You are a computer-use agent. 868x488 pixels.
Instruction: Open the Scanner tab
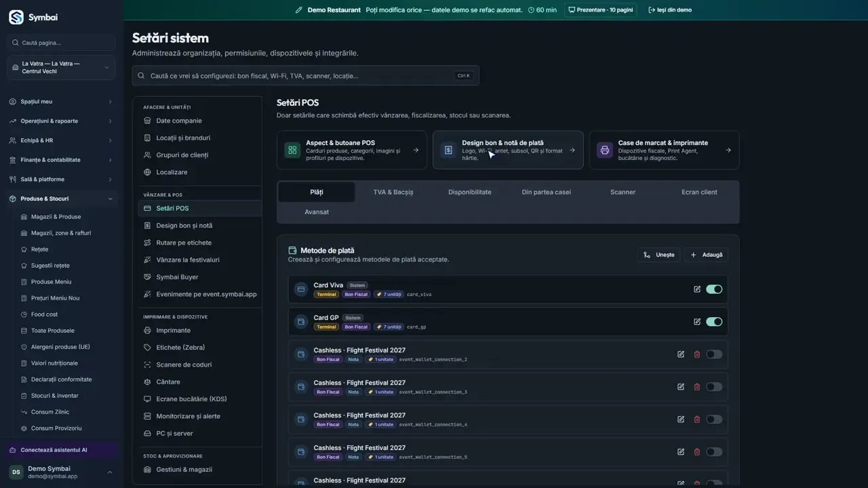click(x=623, y=192)
